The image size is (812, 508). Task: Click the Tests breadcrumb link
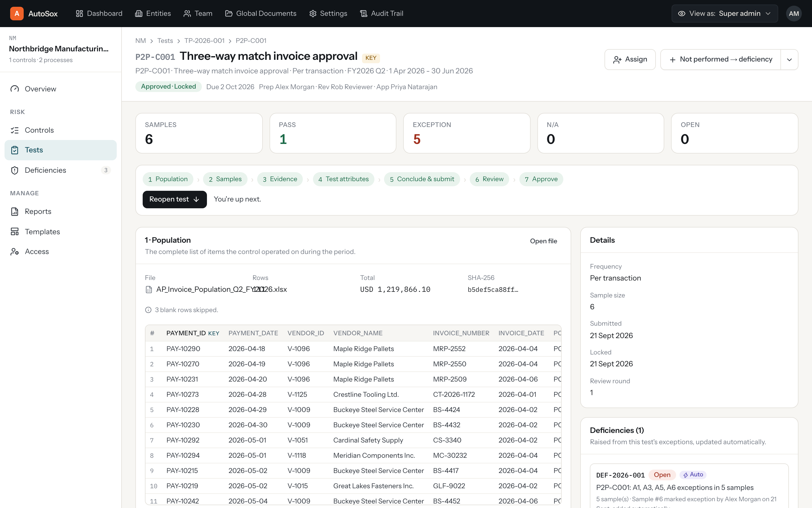[x=165, y=41]
